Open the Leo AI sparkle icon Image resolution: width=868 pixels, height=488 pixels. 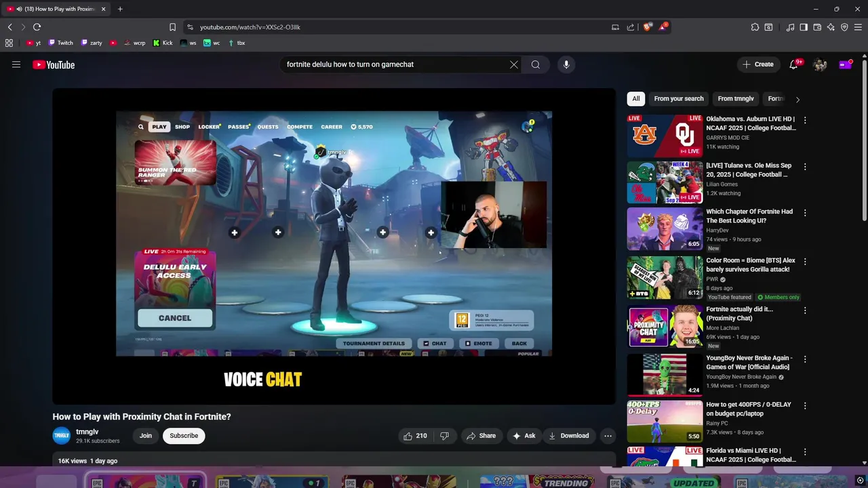[831, 27]
